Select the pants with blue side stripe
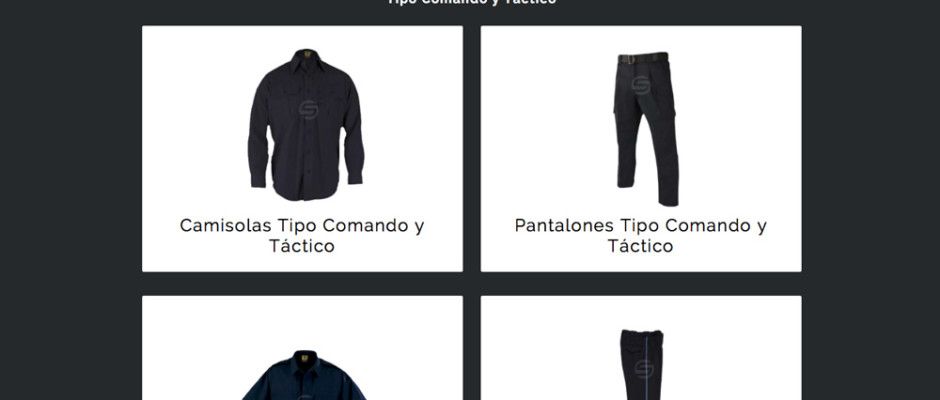 [x=642, y=365]
